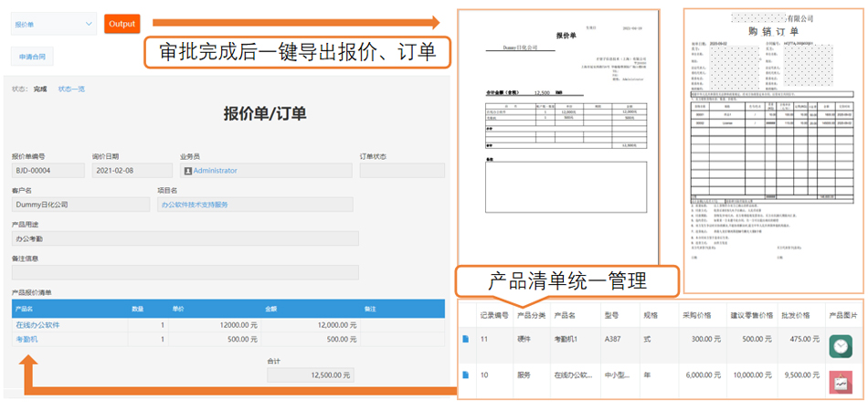Click the Administrator user link

(x=215, y=171)
